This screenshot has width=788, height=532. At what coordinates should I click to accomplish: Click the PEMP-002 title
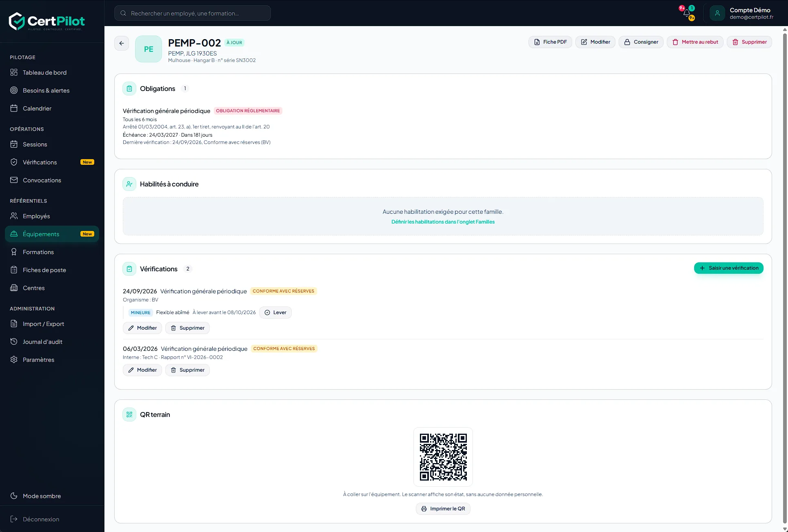tap(194, 43)
